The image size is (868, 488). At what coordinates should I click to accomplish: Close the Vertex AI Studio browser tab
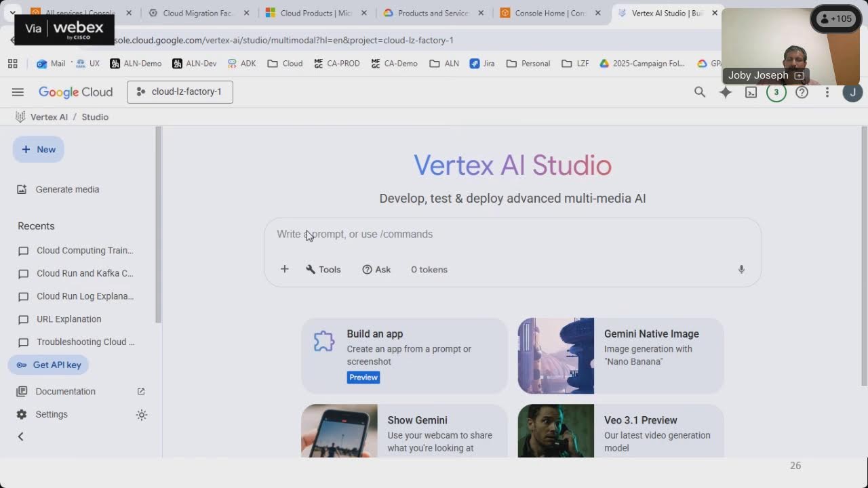click(x=715, y=13)
